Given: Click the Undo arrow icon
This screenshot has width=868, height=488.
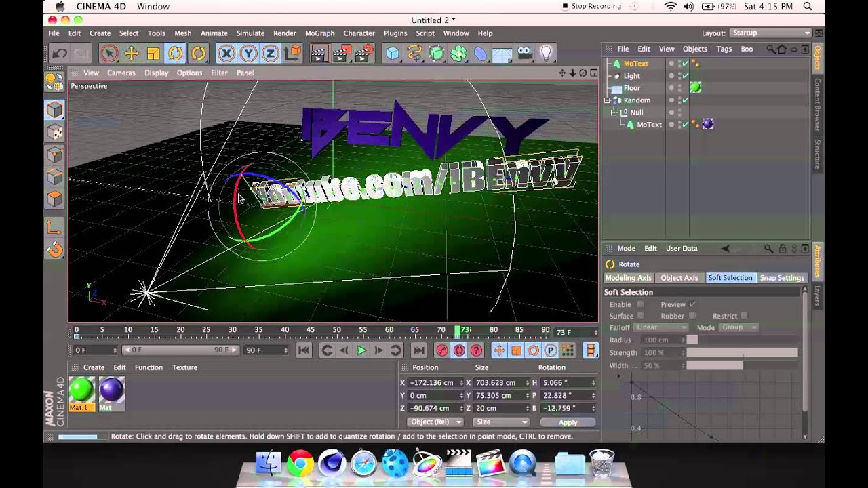Looking at the screenshot, I should [59, 54].
